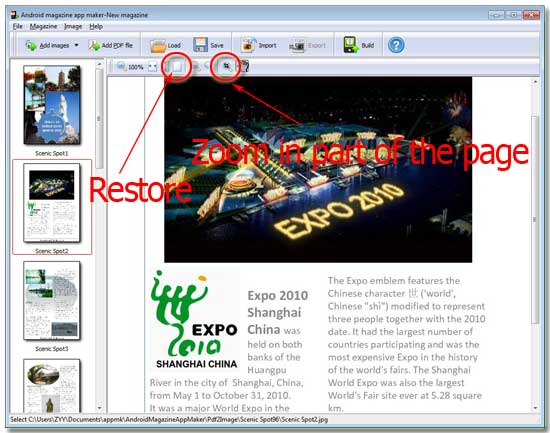Click the "The Expo emblem features the" paragraph line
The image size is (550, 433).
pyautogui.click(x=394, y=281)
